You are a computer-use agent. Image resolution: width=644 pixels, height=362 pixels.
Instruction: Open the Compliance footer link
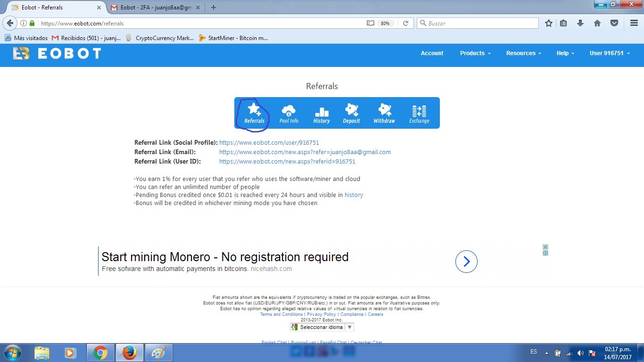pos(352,314)
